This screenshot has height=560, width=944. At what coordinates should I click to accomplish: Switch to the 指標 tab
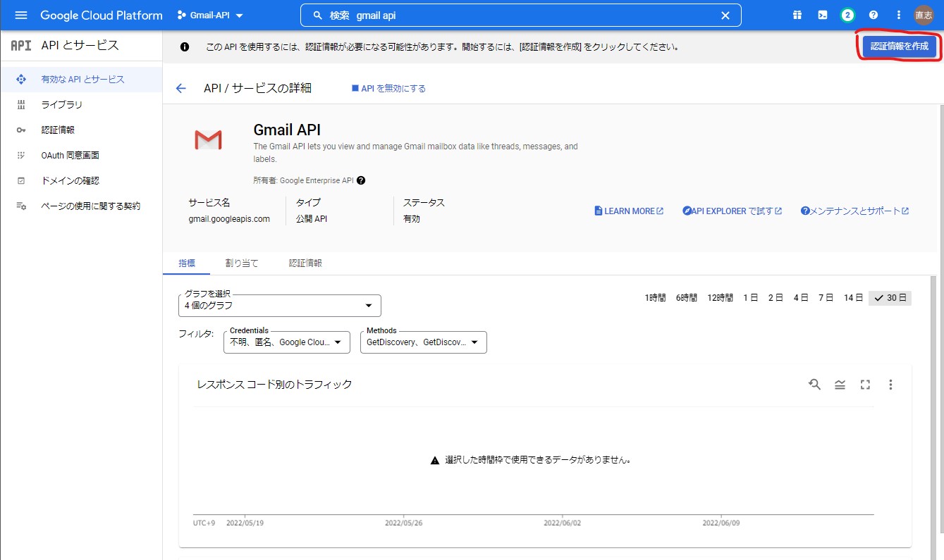tap(187, 263)
